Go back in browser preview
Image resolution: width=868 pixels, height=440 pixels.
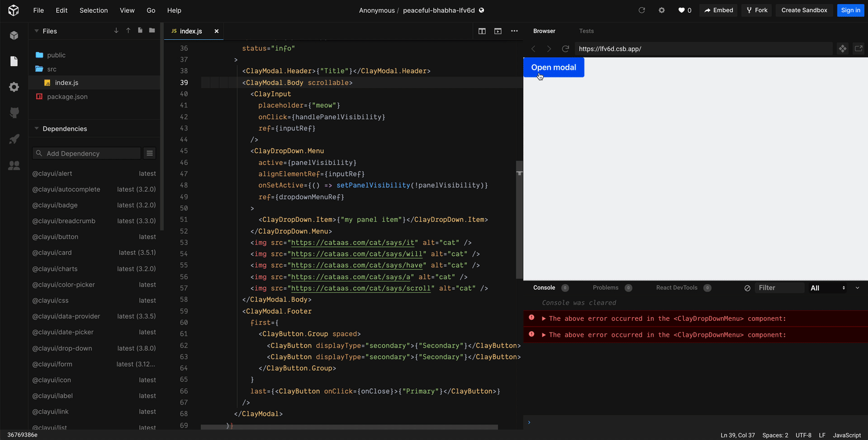tap(533, 49)
